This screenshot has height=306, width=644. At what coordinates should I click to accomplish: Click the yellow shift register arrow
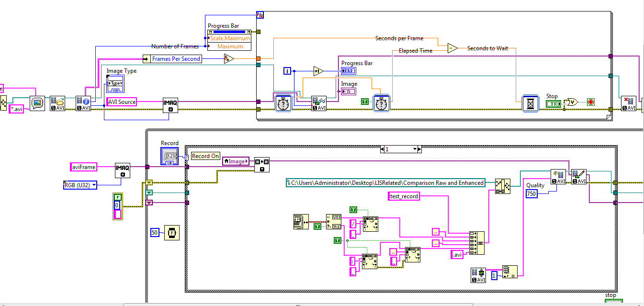pyautogui.click(x=149, y=183)
